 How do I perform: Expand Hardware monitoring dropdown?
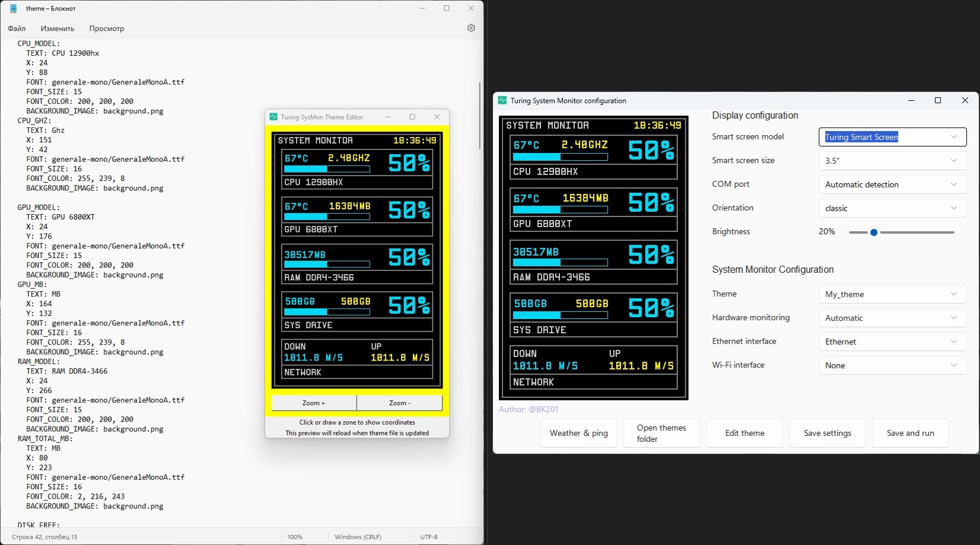coord(892,318)
